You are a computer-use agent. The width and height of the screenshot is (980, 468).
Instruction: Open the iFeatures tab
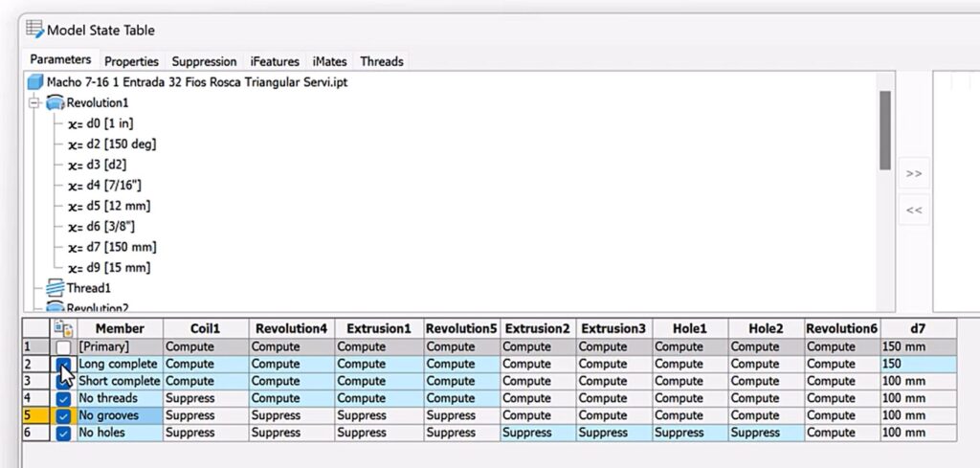coord(275,61)
